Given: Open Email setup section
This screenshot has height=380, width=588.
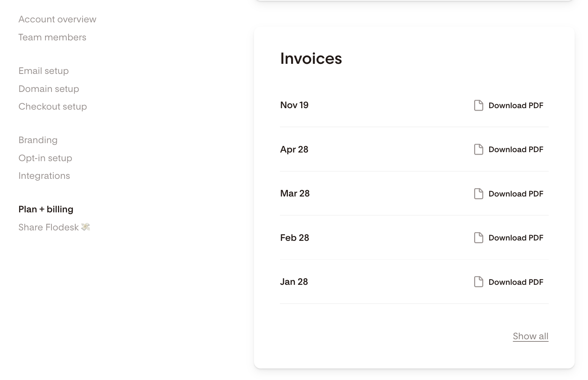Looking at the screenshot, I should (x=44, y=71).
